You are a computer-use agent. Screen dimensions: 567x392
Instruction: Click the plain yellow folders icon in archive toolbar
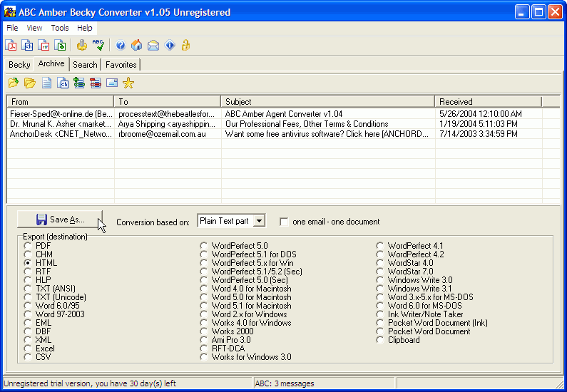click(30, 83)
